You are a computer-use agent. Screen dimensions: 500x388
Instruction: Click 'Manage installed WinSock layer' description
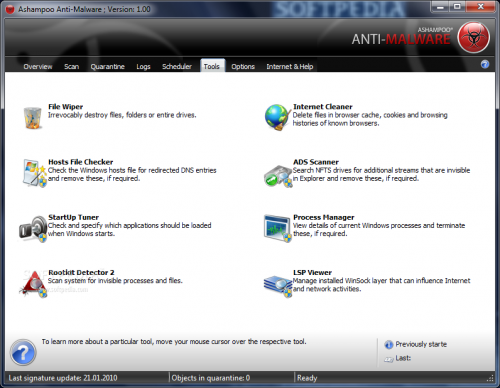pyautogui.click(x=381, y=285)
